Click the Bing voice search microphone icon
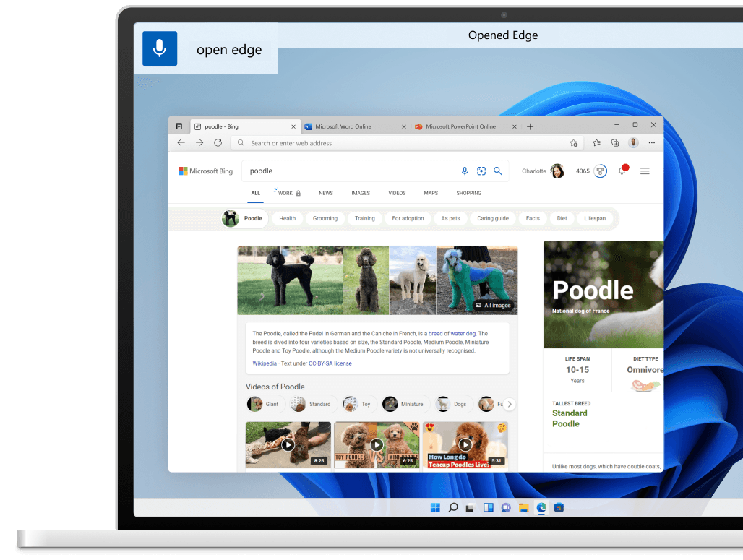 [x=465, y=171]
